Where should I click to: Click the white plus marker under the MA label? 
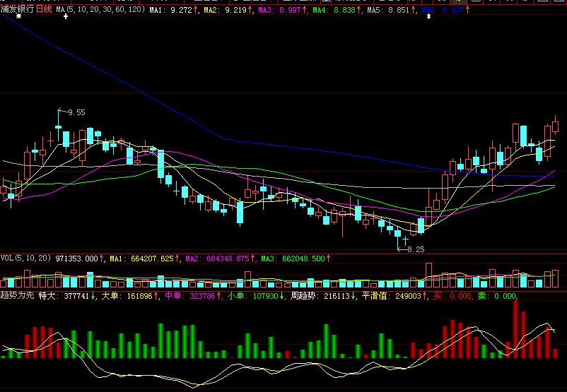coord(66,16)
